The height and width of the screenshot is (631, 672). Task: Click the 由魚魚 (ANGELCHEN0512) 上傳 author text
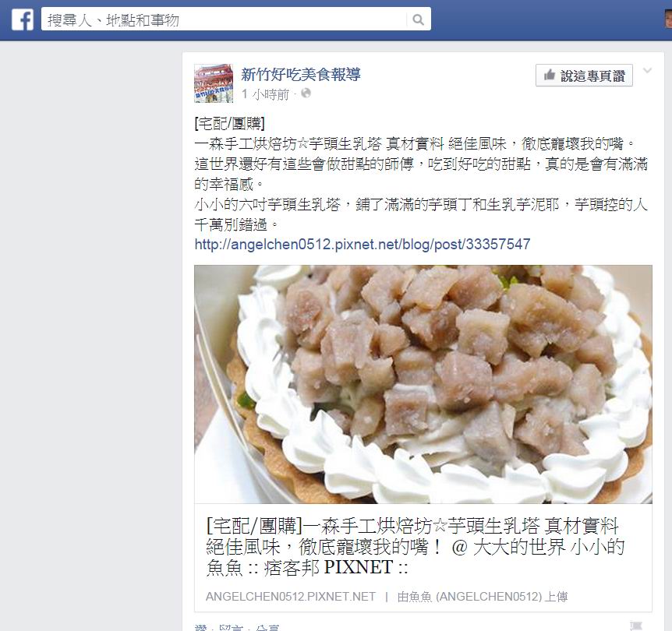[x=482, y=597]
